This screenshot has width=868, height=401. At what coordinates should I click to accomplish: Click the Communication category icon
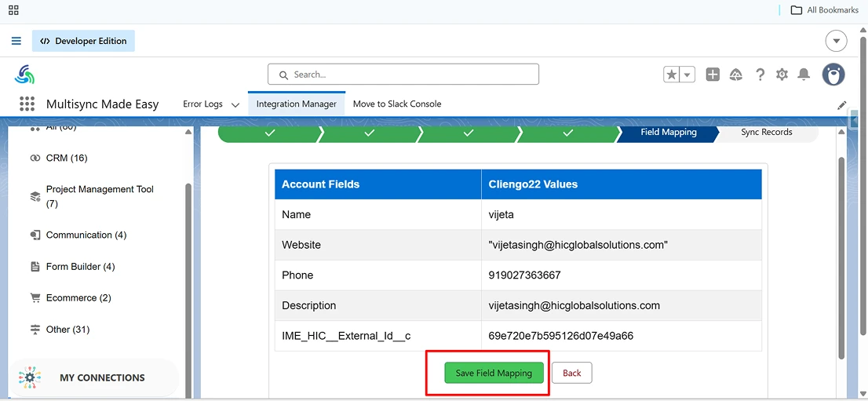coord(35,235)
